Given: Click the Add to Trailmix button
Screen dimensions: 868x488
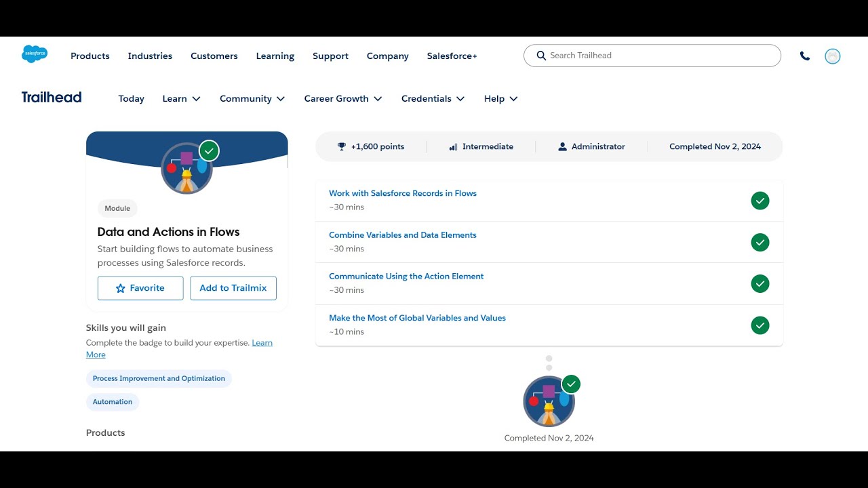Looking at the screenshot, I should click(233, 288).
